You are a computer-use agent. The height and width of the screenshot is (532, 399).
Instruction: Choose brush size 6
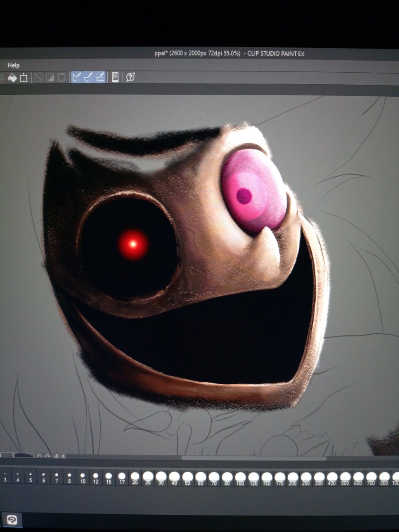(43, 477)
